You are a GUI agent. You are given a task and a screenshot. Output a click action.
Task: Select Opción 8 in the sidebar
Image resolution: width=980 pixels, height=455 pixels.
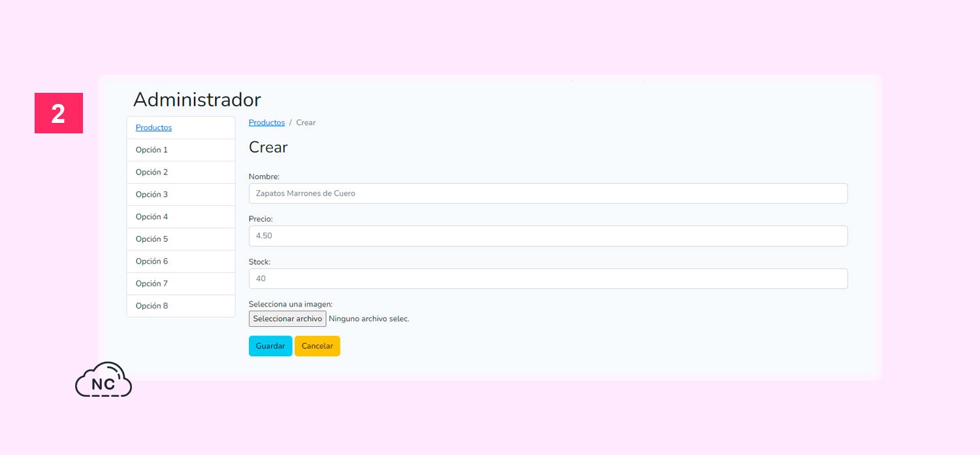pyautogui.click(x=181, y=305)
